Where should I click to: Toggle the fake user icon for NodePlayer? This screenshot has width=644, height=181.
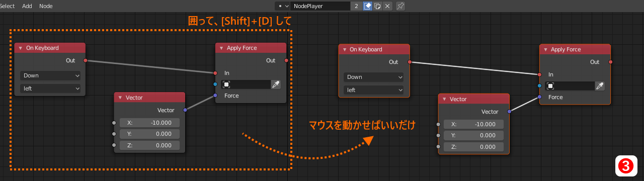[367, 6]
